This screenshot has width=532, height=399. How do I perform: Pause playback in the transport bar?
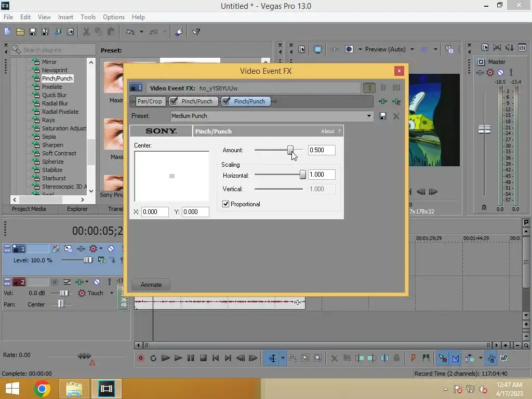click(x=191, y=358)
